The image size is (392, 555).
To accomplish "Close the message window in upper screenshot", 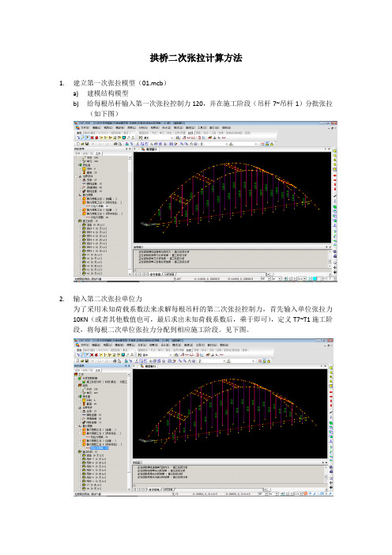I will click(330, 247).
